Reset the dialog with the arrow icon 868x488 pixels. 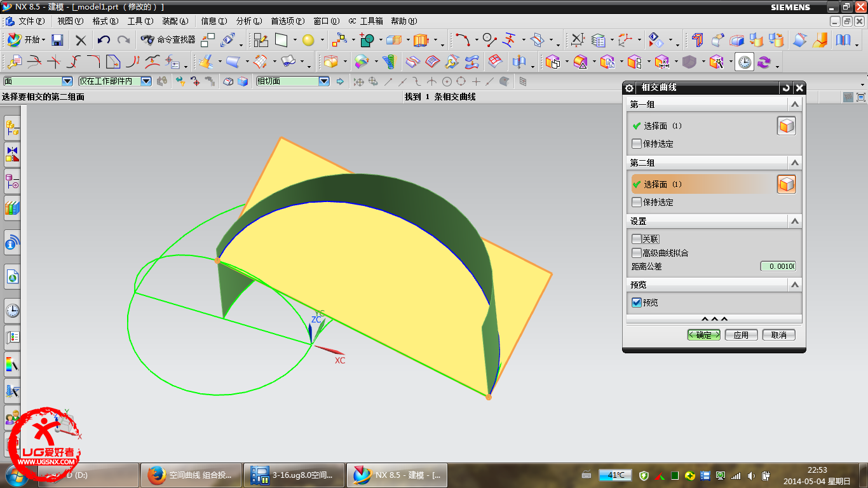[787, 88]
